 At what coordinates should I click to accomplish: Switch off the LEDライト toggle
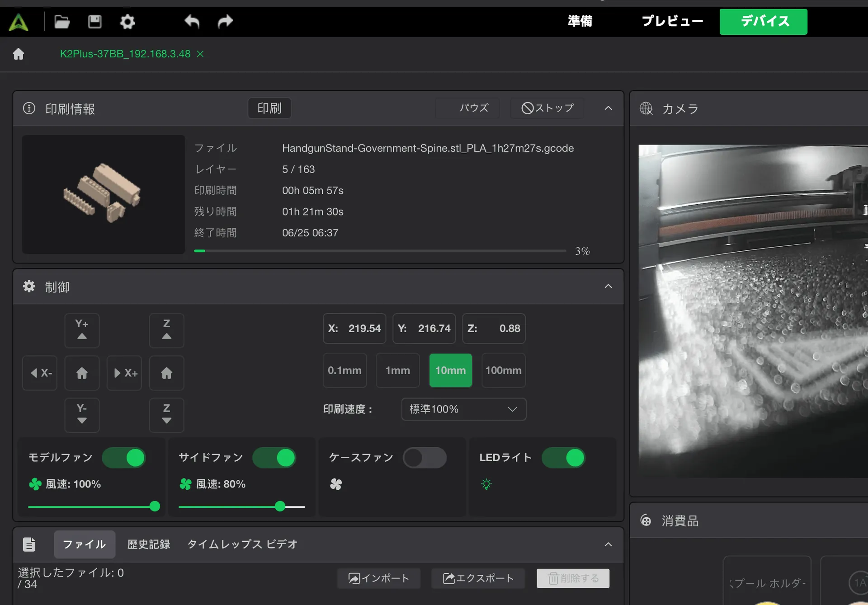click(563, 458)
